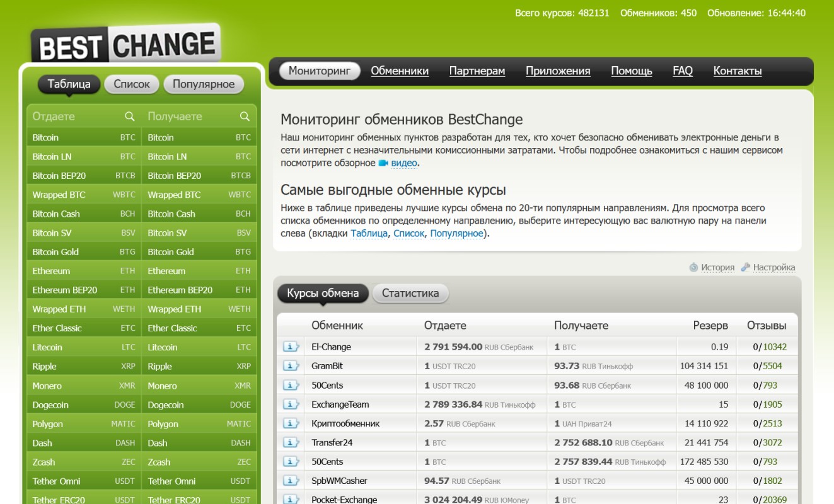The width and height of the screenshot is (834, 504).
Task: Open the Статистика tab
Action: pyautogui.click(x=410, y=293)
